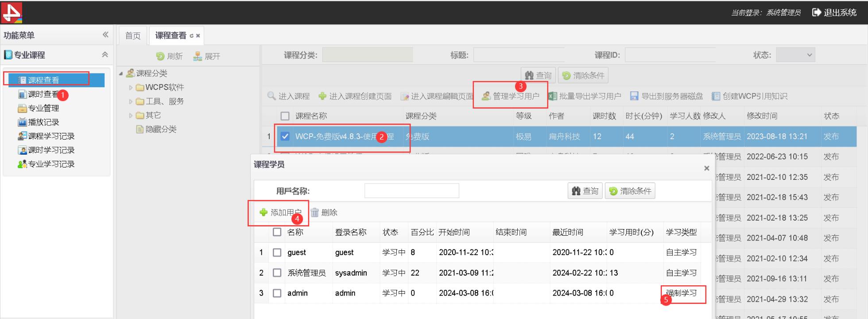Click 查询 in the 课程学员 dialog

tap(585, 191)
